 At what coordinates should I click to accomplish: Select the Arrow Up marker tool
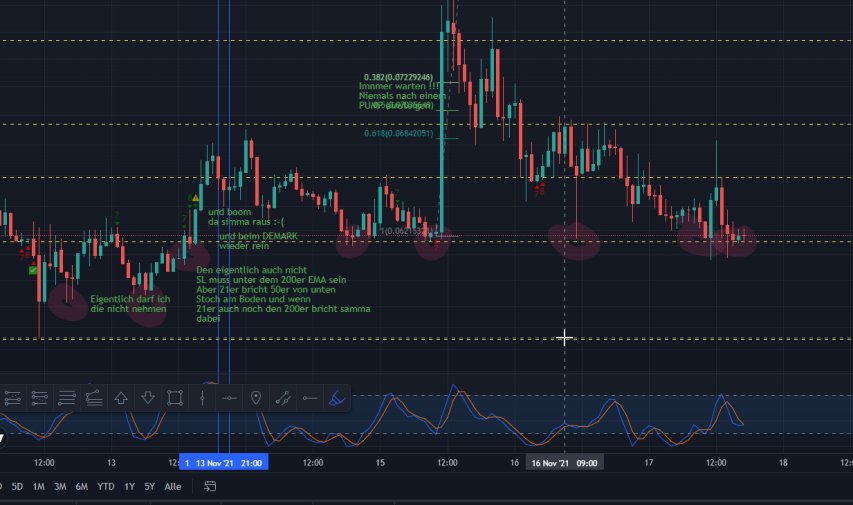click(121, 398)
